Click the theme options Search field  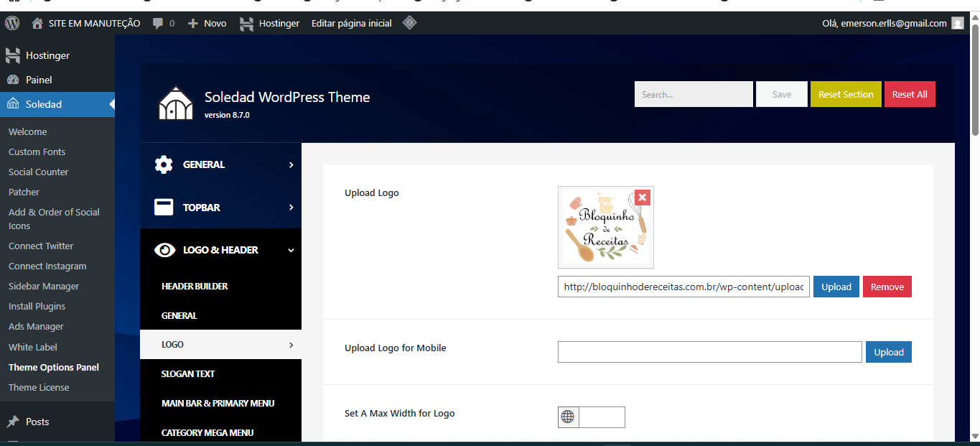pyautogui.click(x=693, y=94)
